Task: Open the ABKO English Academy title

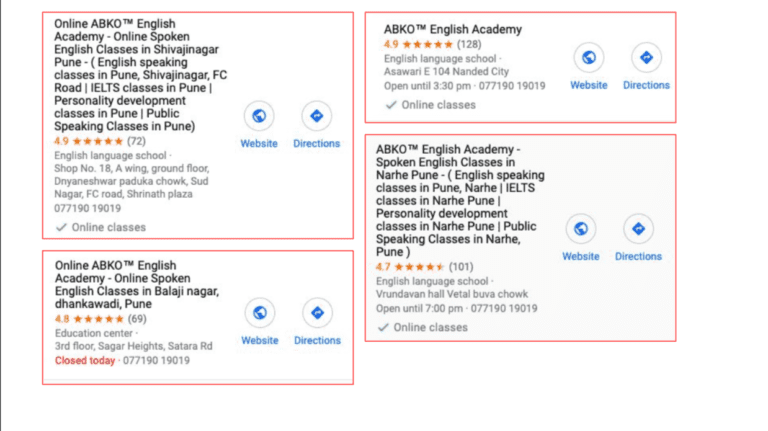Action: [453, 29]
